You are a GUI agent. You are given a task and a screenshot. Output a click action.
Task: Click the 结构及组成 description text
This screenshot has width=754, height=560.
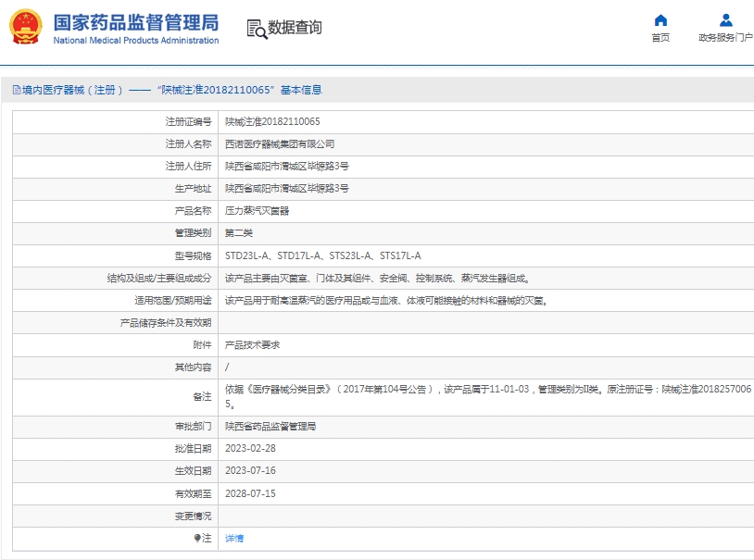tap(378, 278)
